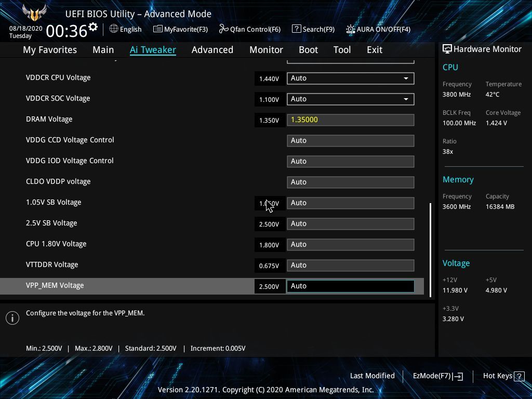Click Last Modified

[372, 376]
